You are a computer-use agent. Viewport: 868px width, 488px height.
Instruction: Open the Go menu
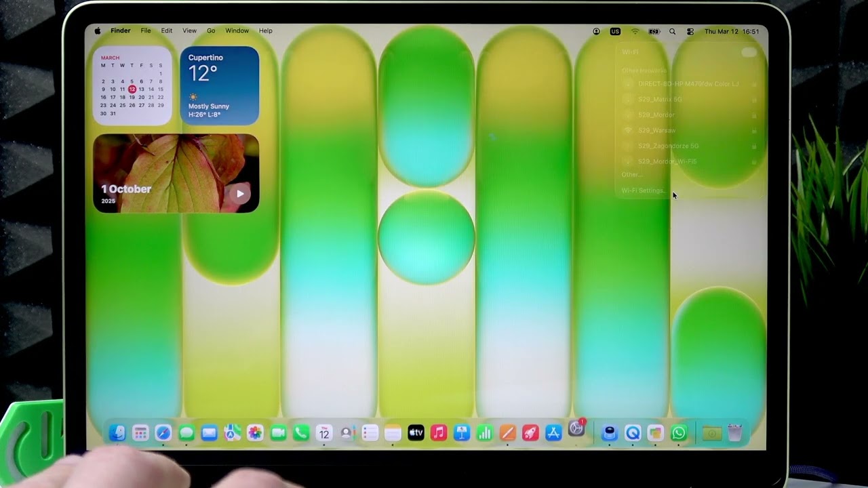[x=211, y=30]
